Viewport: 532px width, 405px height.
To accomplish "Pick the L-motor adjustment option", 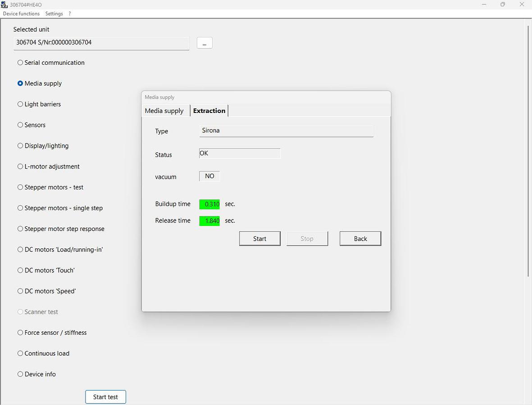I will tap(20, 166).
